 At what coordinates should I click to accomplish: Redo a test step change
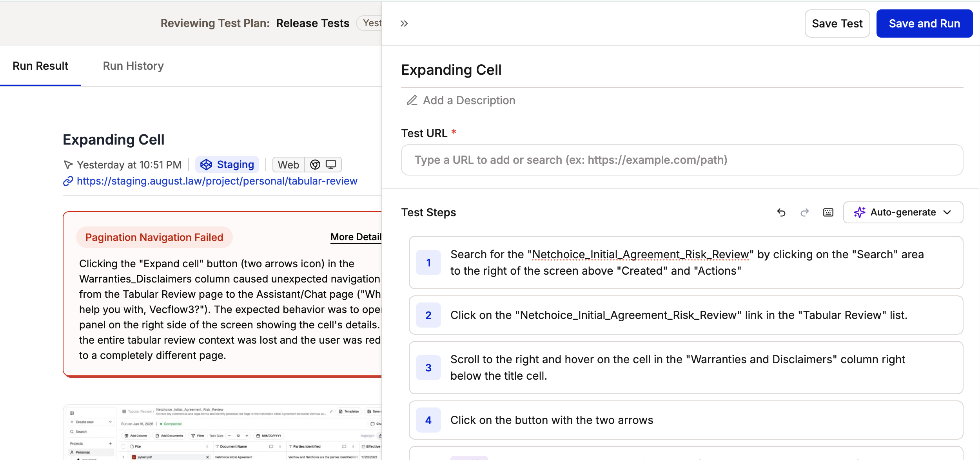(805, 212)
